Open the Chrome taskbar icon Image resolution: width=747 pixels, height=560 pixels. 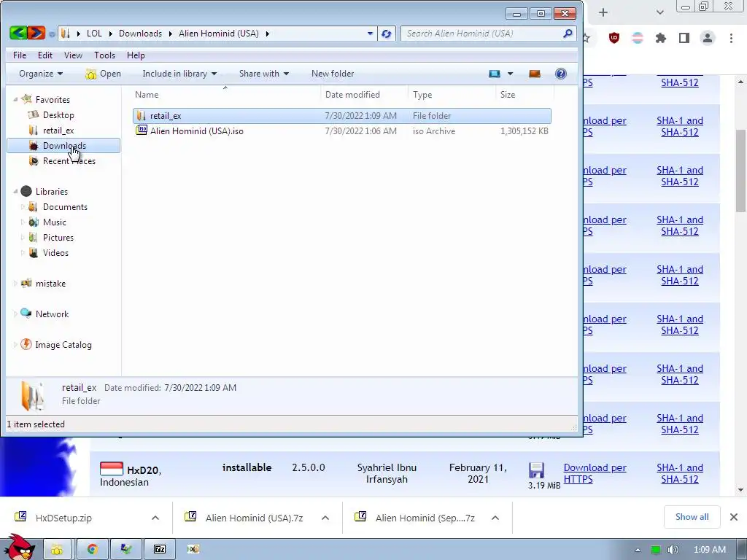pyautogui.click(x=93, y=549)
